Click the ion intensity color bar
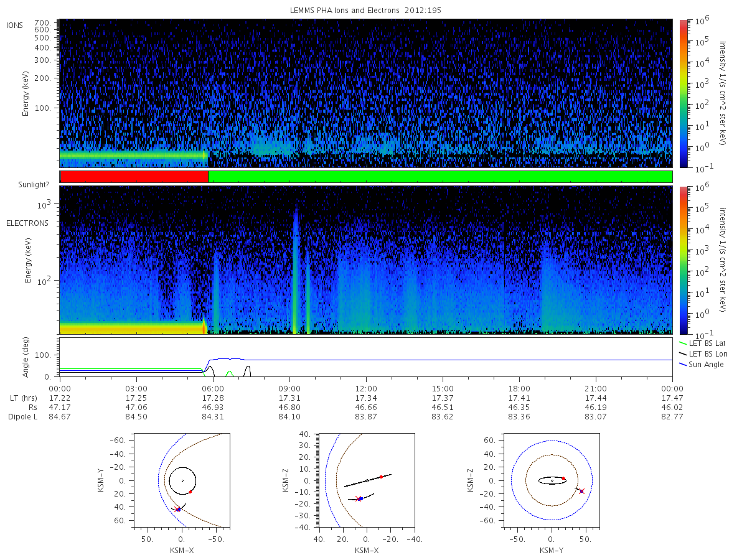The width and height of the screenshot is (747, 560). tap(683, 93)
